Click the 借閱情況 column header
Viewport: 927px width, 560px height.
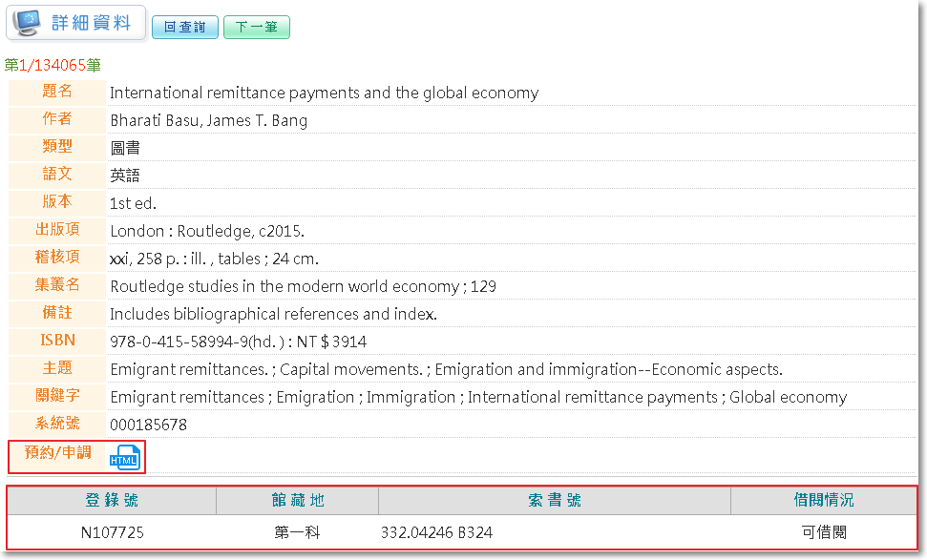coord(823,500)
